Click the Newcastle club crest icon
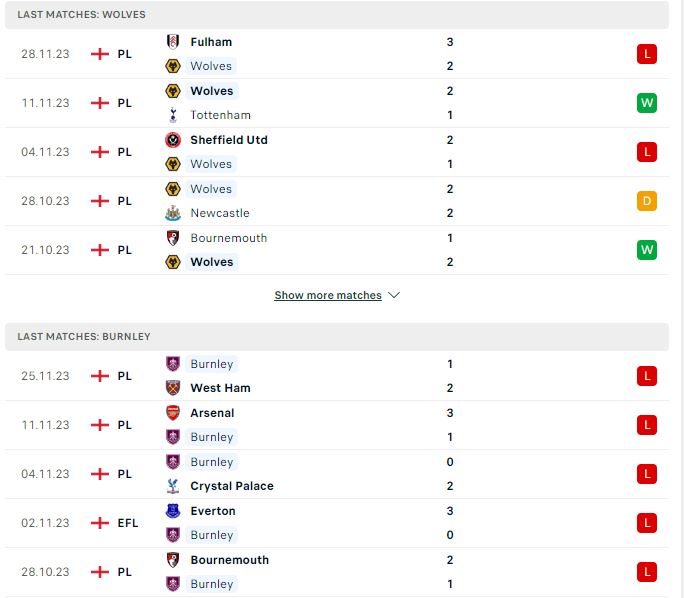 tap(173, 213)
